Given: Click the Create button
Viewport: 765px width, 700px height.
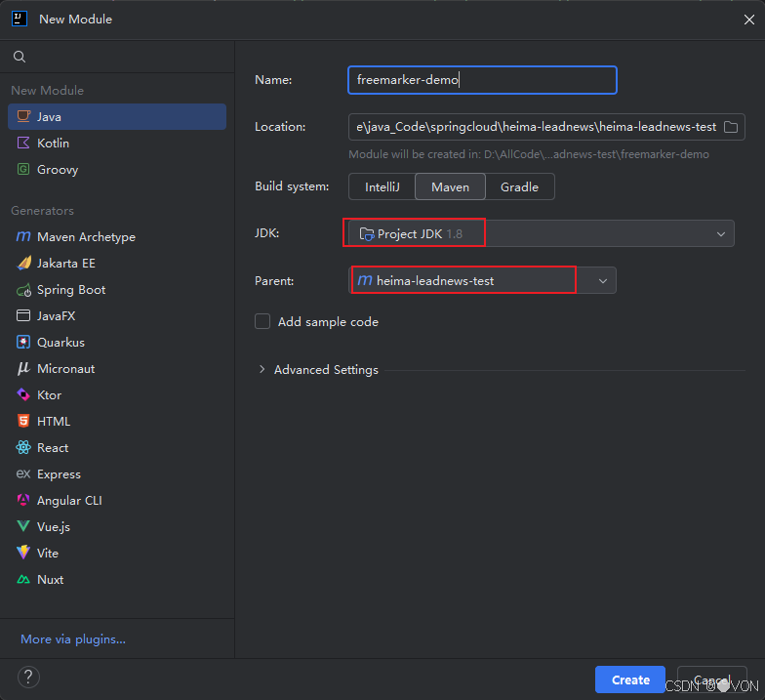Looking at the screenshot, I should click(x=630, y=679).
